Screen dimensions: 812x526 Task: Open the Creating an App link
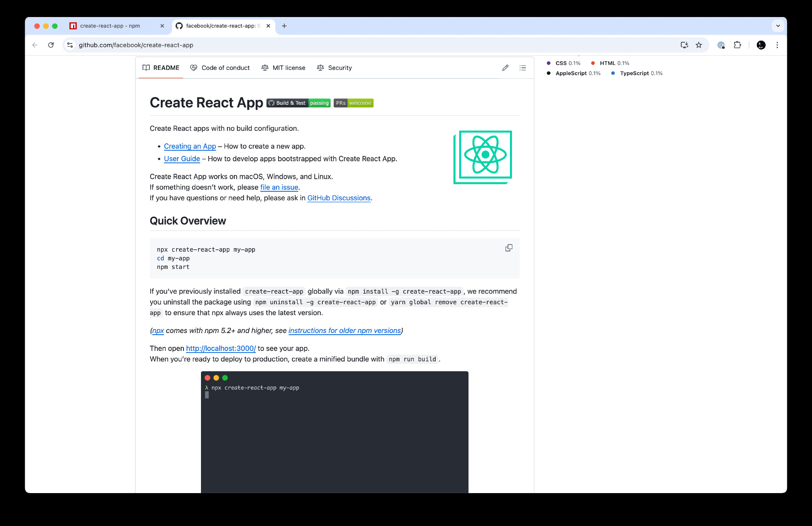click(x=190, y=146)
